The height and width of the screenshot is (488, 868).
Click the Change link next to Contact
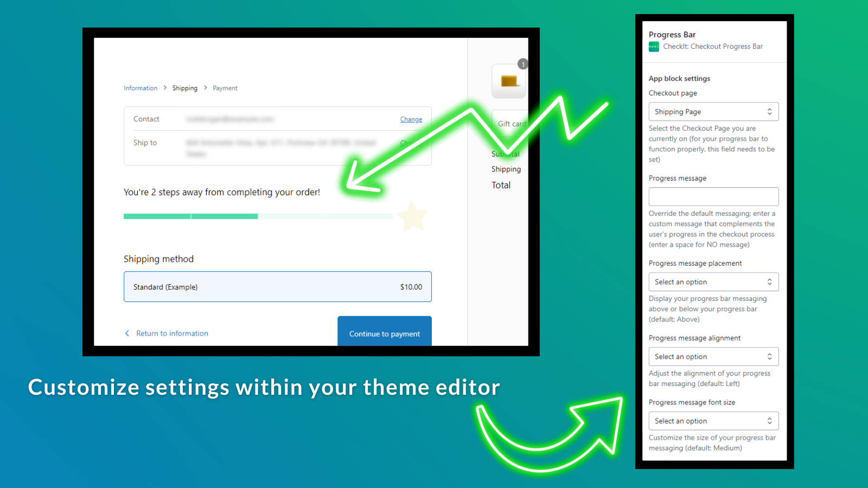pos(411,119)
